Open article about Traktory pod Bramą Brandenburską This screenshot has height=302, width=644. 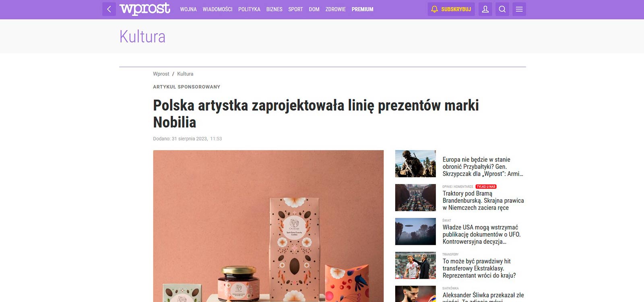(483, 201)
